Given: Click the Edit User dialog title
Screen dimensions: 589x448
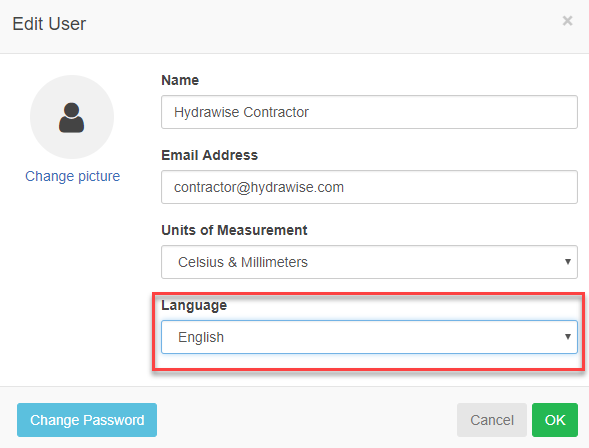Looking at the screenshot, I should tap(49, 24).
